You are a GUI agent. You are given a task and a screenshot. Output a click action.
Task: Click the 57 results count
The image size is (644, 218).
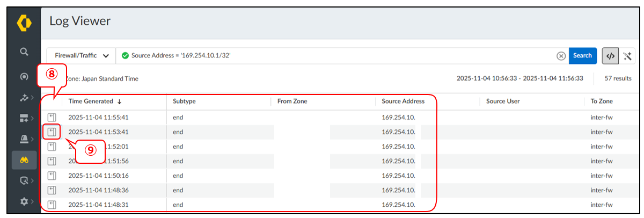pos(618,78)
